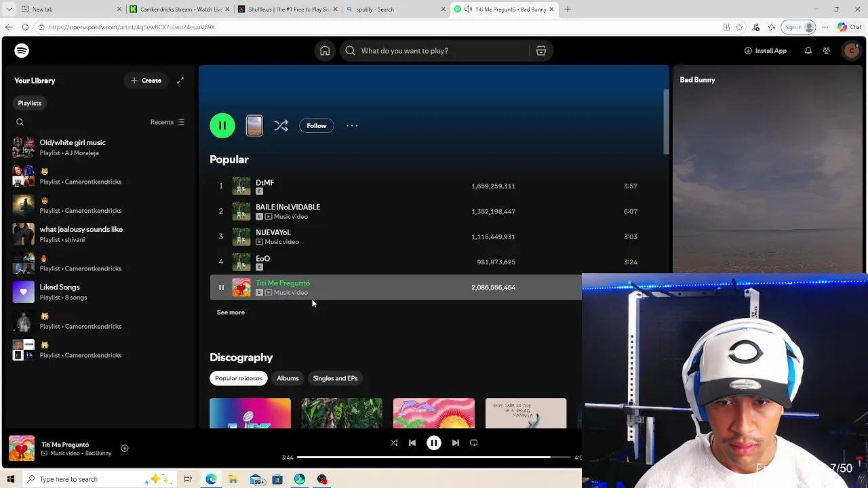Viewport: 868px width, 488px height.
Task: Open the preview thumbnail beside play button
Action: click(254, 125)
